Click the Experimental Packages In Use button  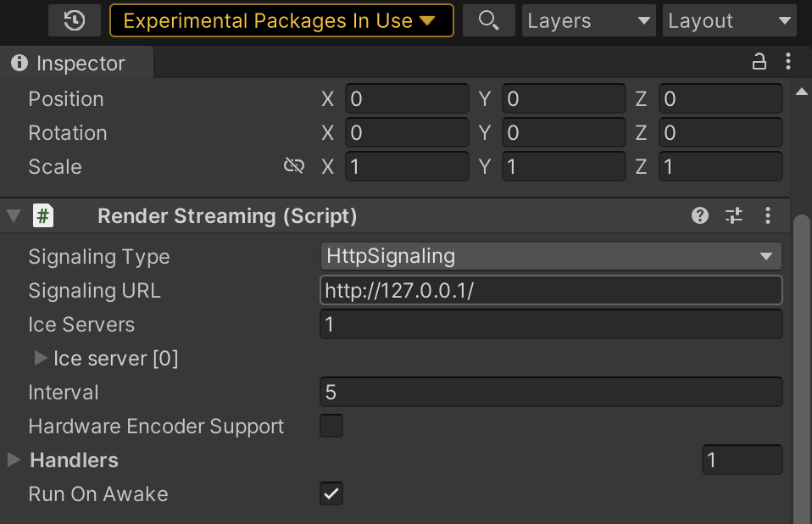tap(281, 20)
